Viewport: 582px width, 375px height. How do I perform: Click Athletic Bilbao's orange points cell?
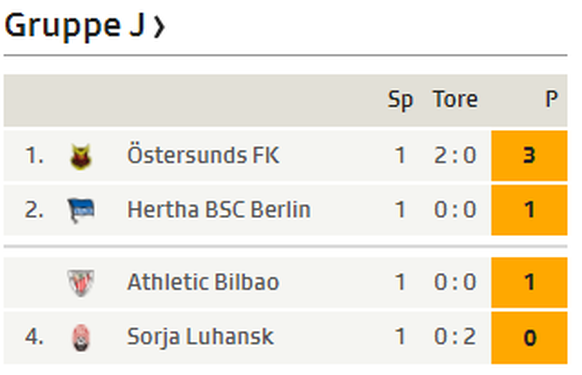529,283
